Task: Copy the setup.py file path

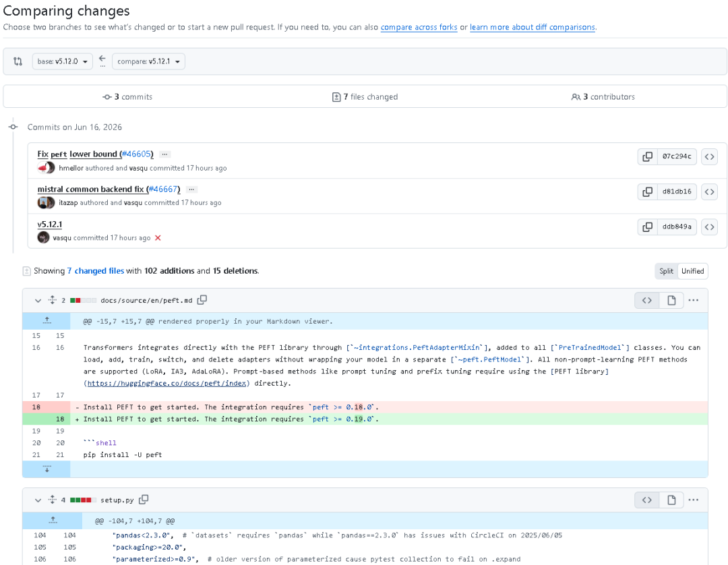Action: [x=144, y=500]
